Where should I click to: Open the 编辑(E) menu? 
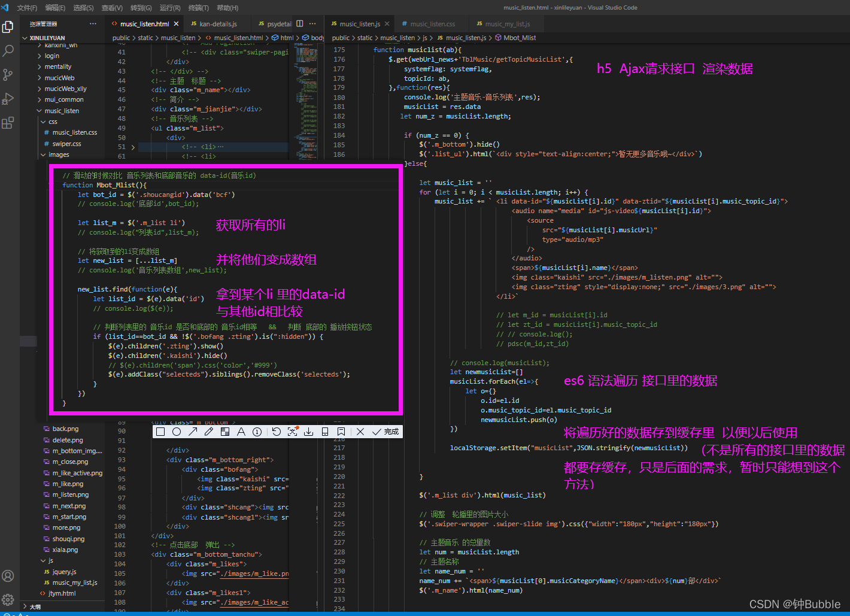(55, 8)
